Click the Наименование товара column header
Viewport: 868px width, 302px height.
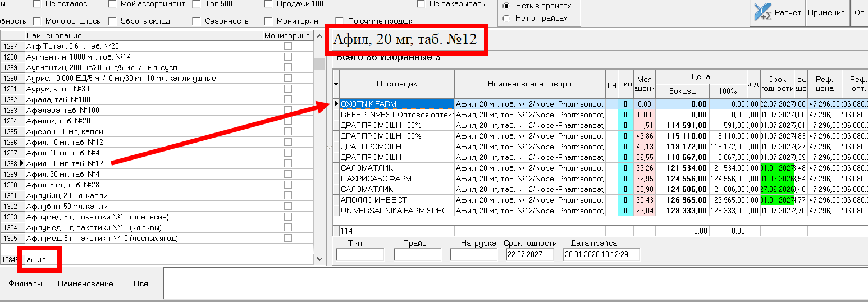(x=529, y=84)
